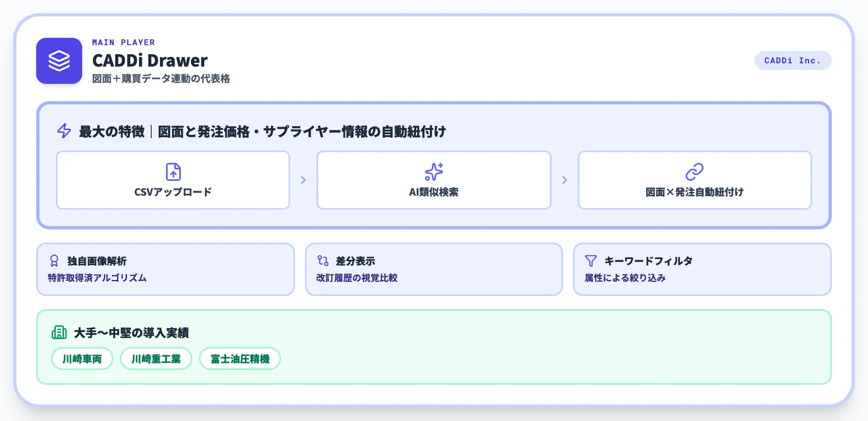Click the award ribbon icon for 独自画像解析

click(x=54, y=261)
